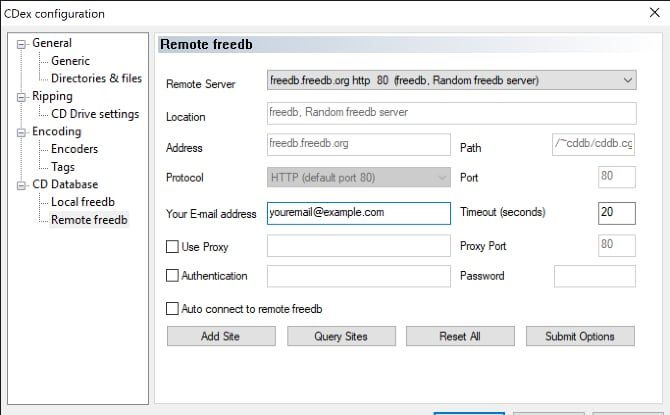Enable the Authentication checkbox
The width and height of the screenshot is (670, 415).
coord(172,276)
